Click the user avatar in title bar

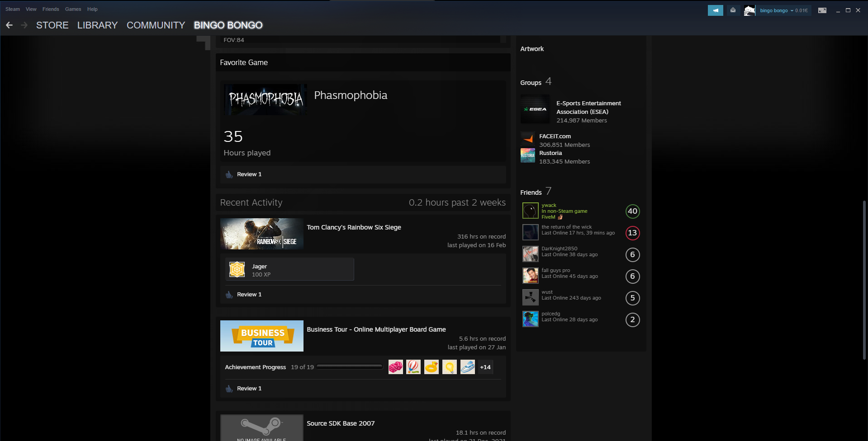749,10
